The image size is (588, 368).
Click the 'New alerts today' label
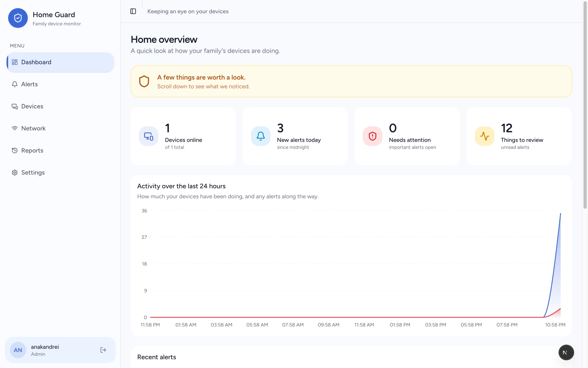299,140
